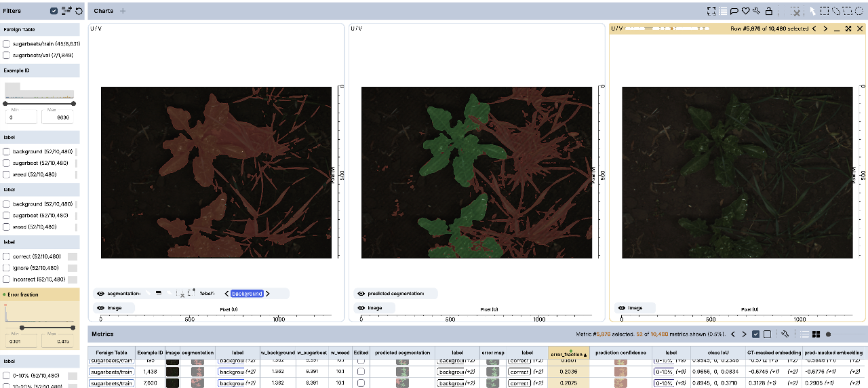The height and width of the screenshot is (388, 868).
Task: Show previous metric with left chevron
Action: pyautogui.click(x=733, y=334)
